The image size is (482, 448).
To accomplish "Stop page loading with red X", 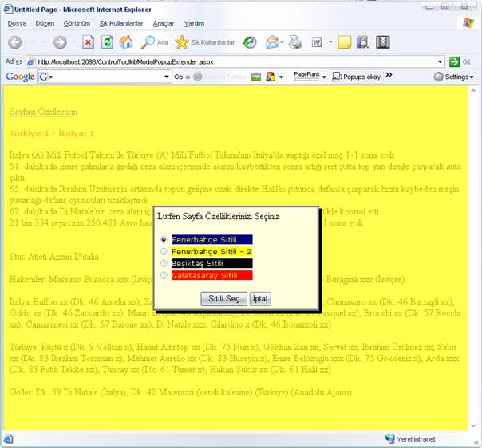I will coord(88,42).
